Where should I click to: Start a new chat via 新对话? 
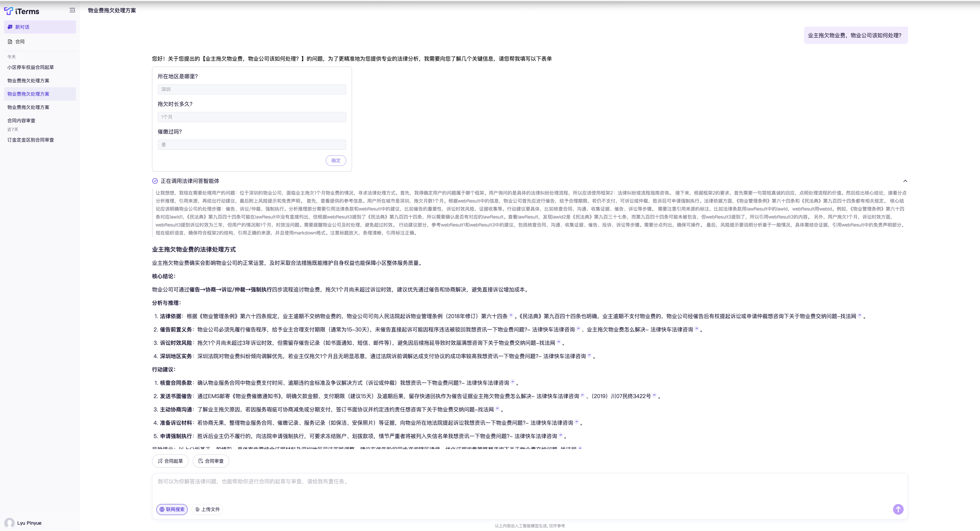[x=40, y=27]
